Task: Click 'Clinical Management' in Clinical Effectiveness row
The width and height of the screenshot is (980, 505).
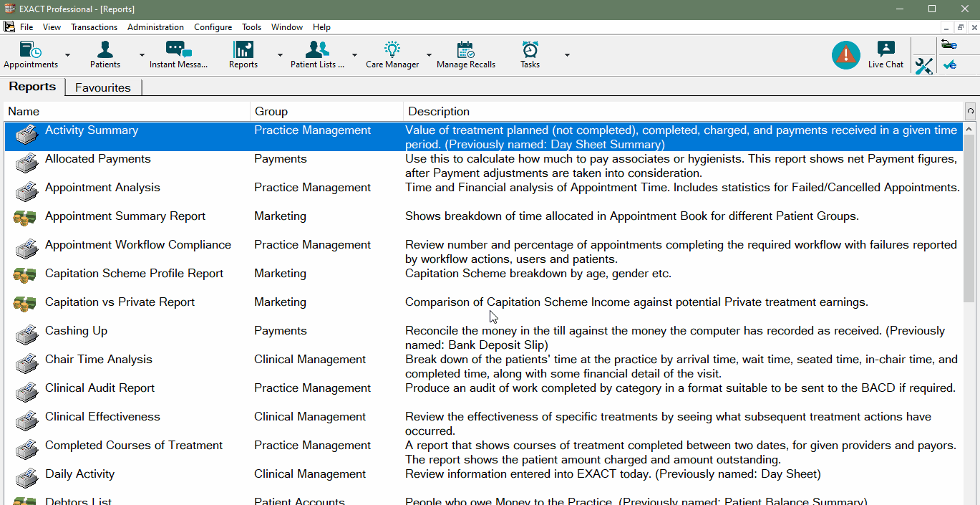Action: [x=310, y=417]
